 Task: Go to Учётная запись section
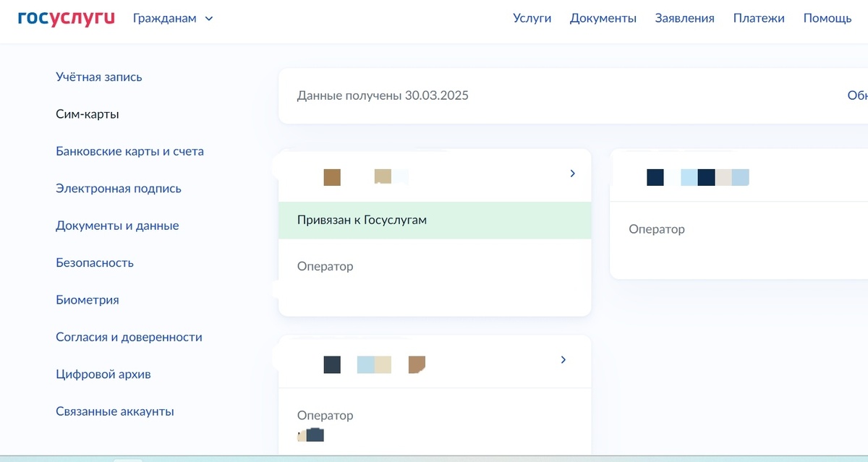click(99, 77)
